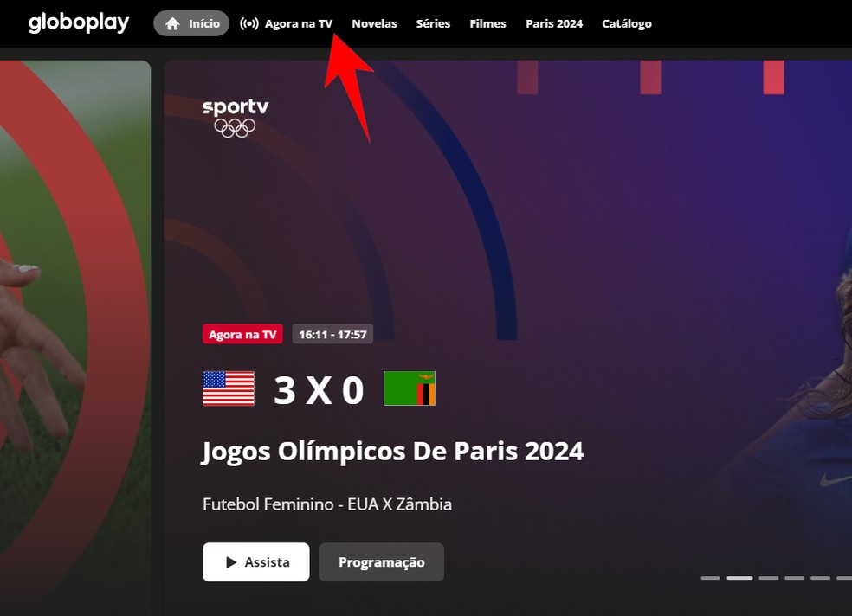The width and height of the screenshot is (852, 616).
Task: Select the fourth carousel indicator dash
Action: [794, 578]
